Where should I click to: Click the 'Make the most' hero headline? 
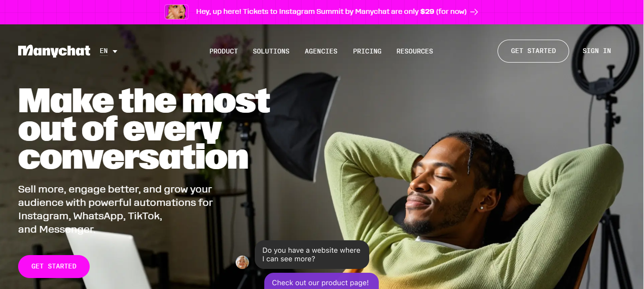[144, 128]
